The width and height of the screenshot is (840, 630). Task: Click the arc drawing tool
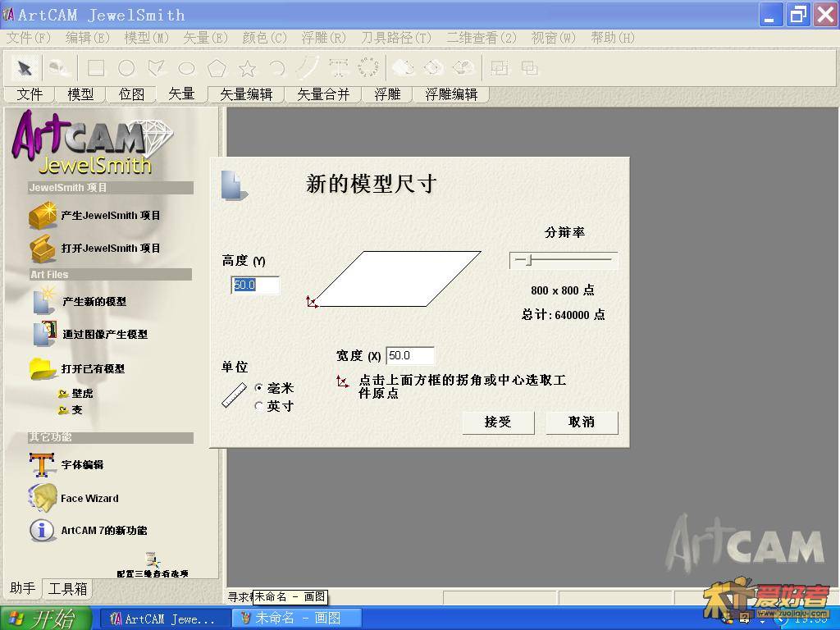[277, 68]
